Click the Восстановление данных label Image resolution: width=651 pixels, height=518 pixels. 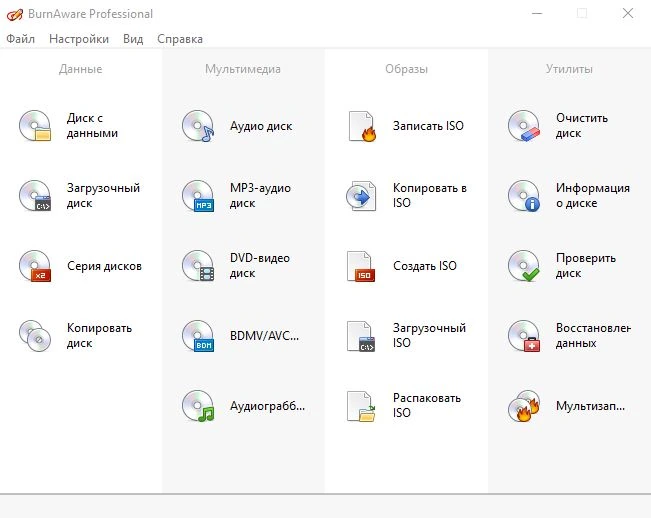coord(593,336)
